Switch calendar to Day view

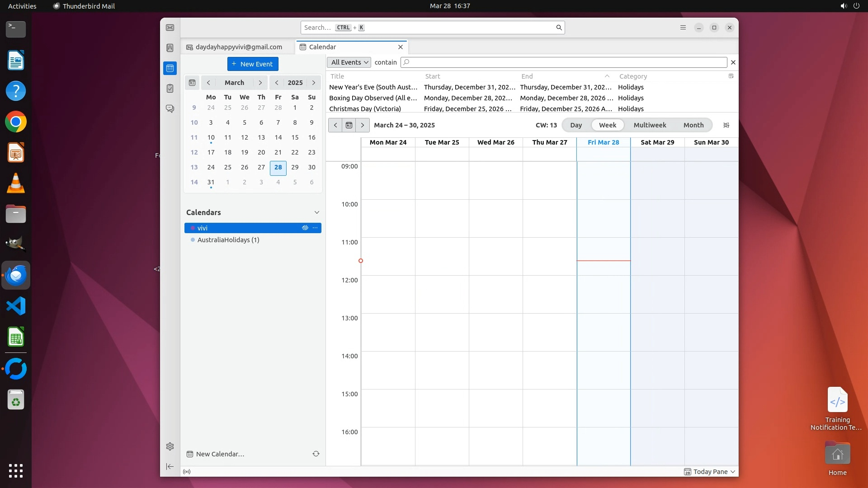click(576, 125)
